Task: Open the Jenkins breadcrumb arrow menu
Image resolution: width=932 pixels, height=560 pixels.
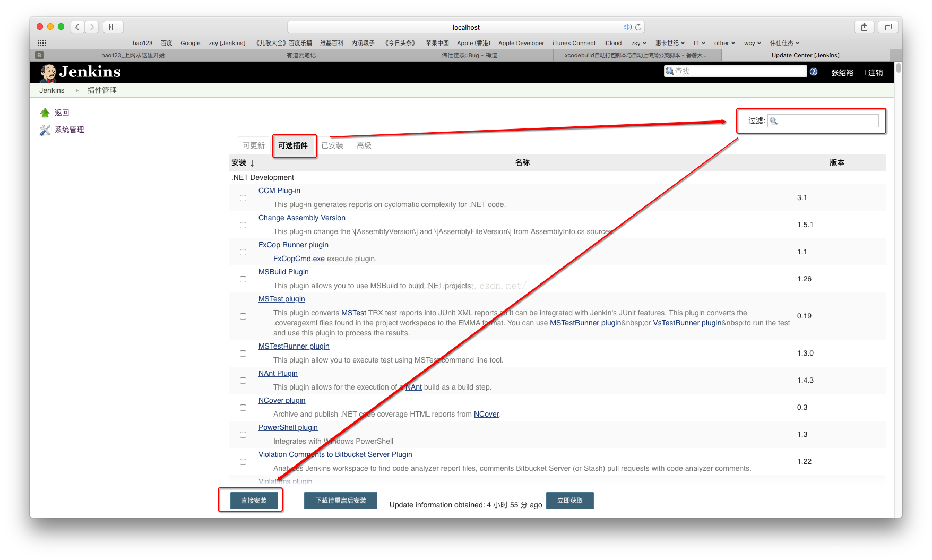Action: tap(77, 91)
